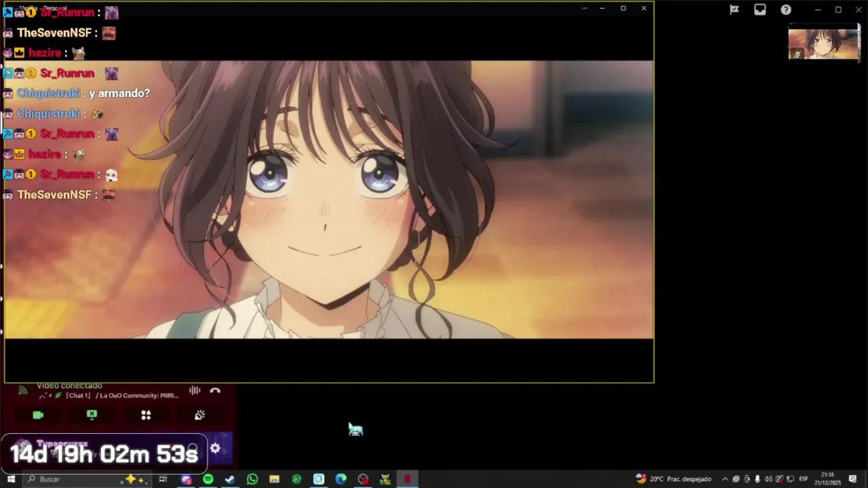Open the green circular app on taskbar
The image size is (868, 488).
(296, 479)
